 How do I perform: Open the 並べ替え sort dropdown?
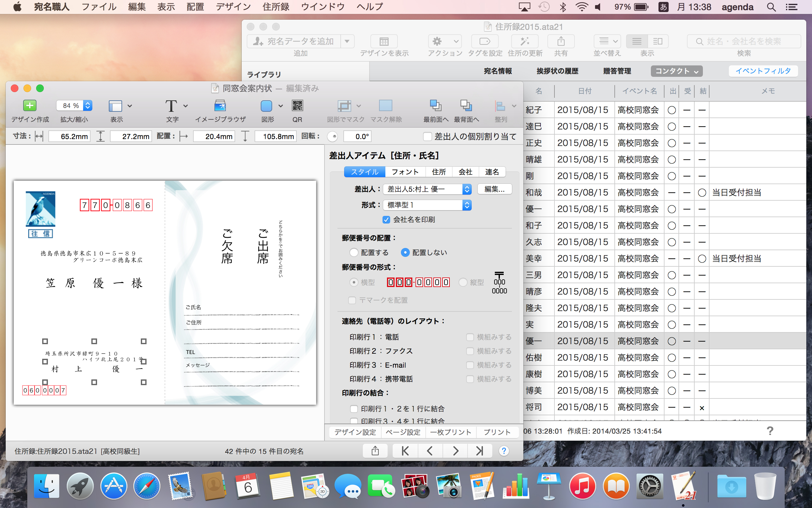click(x=607, y=41)
